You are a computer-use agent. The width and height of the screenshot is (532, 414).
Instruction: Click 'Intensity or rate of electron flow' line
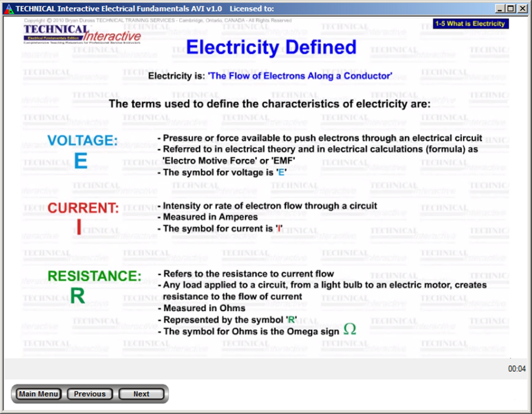pyautogui.click(x=267, y=206)
